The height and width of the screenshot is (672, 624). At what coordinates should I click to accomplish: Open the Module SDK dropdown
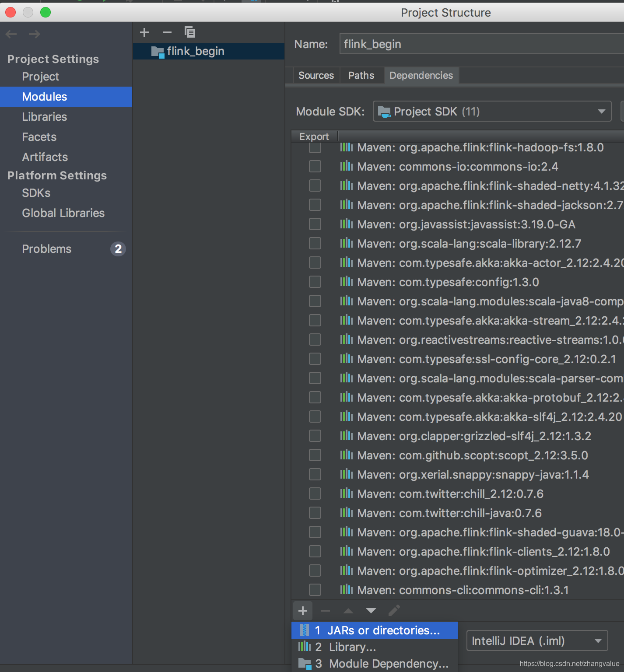click(x=601, y=112)
